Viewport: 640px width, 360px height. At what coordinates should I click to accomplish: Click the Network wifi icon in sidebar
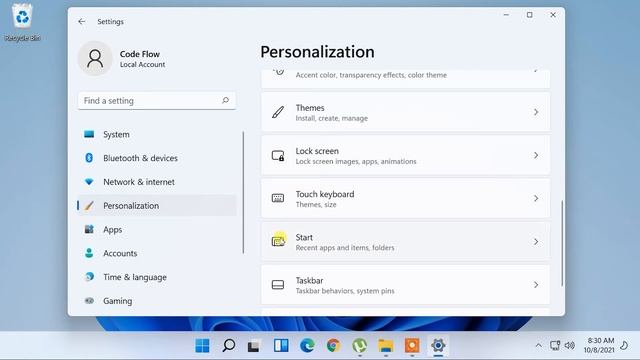click(89, 182)
